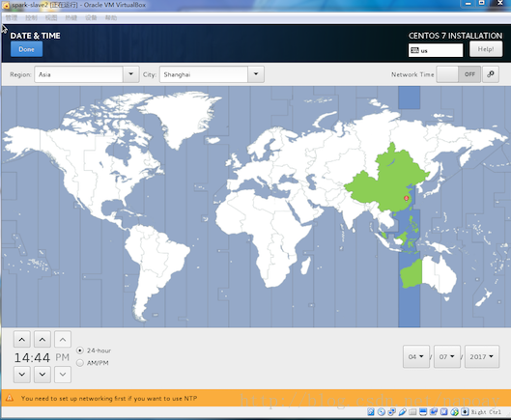Click the optical disc icon in status bar
This screenshot has height=420, width=511.
[x=382, y=412]
